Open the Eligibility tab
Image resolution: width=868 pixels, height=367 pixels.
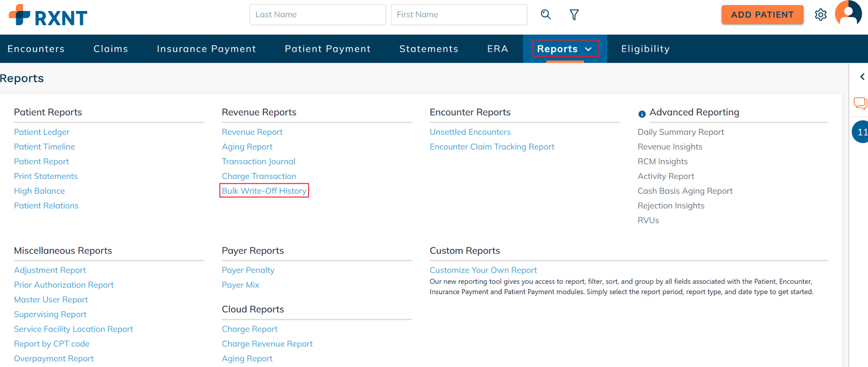[645, 49]
